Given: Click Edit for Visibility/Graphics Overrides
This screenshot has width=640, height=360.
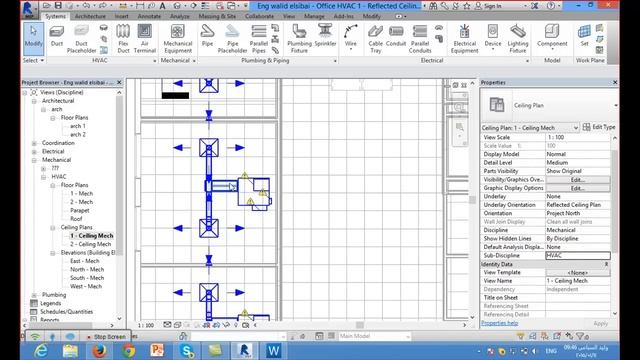Looking at the screenshot, I should 578,180.
